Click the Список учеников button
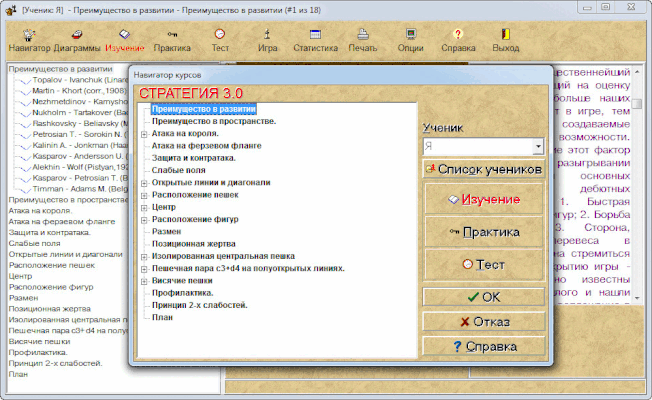Viewport: 652px width, 400px height. pyautogui.click(x=484, y=169)
